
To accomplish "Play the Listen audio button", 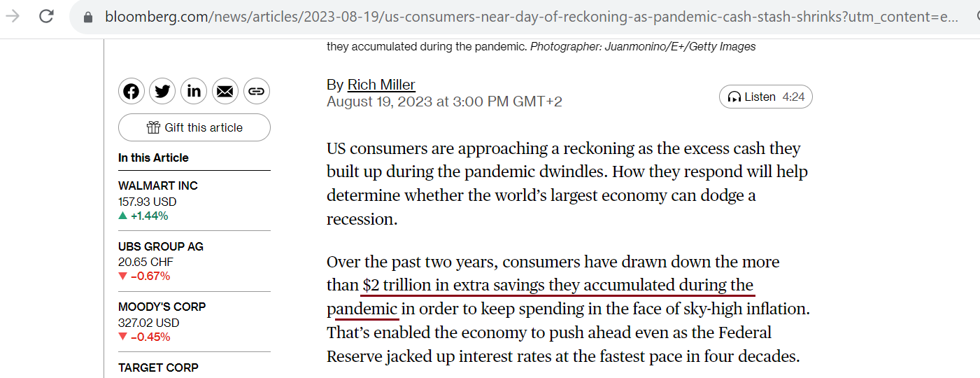I will [765, 97].
